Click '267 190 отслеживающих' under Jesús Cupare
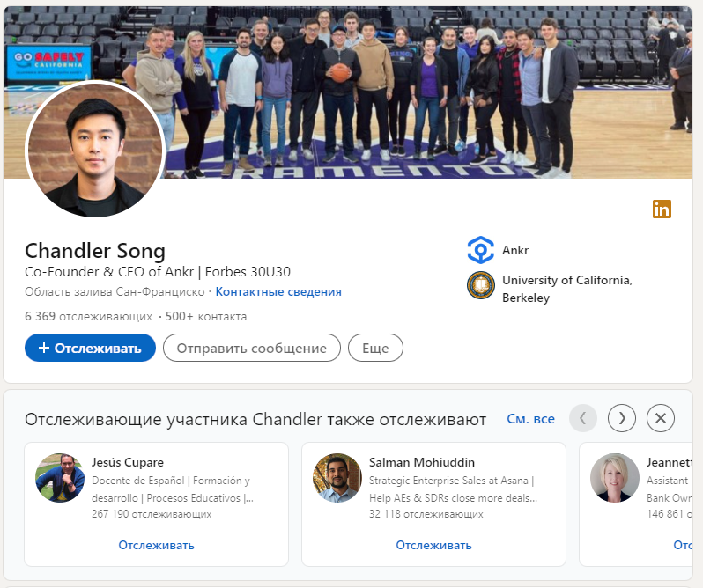Screen dimensions: 703x588 click(x=152, y=514)
